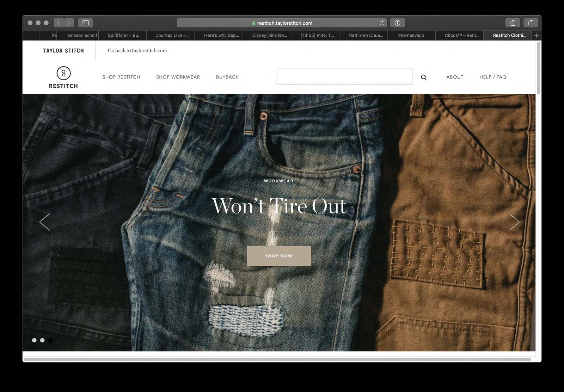Click the Restitch wordmark under the logo
Screen dimensions: 564x392
pyautogui.click(x=63, y=86)
